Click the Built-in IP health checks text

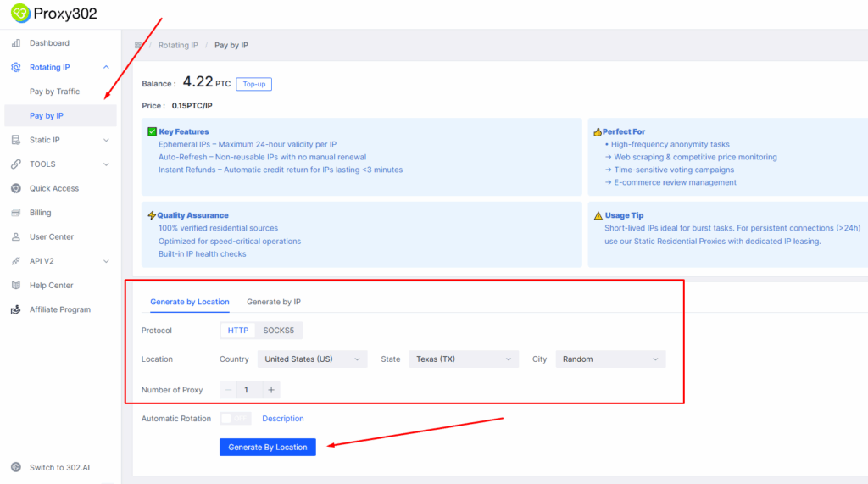pyautogui.click(x=202, y=253)
